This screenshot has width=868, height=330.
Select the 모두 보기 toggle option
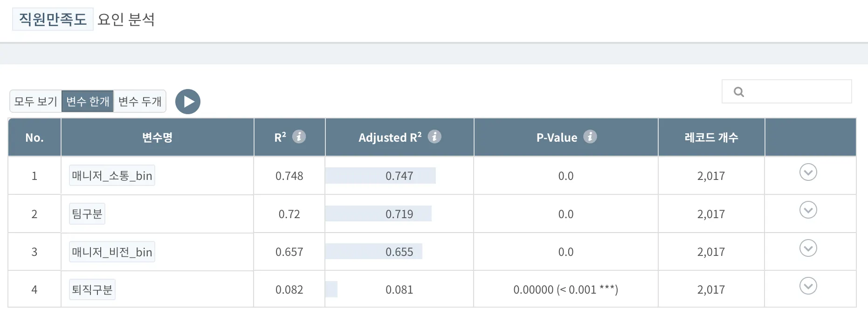pyautogui.click(x=36, y=101)
